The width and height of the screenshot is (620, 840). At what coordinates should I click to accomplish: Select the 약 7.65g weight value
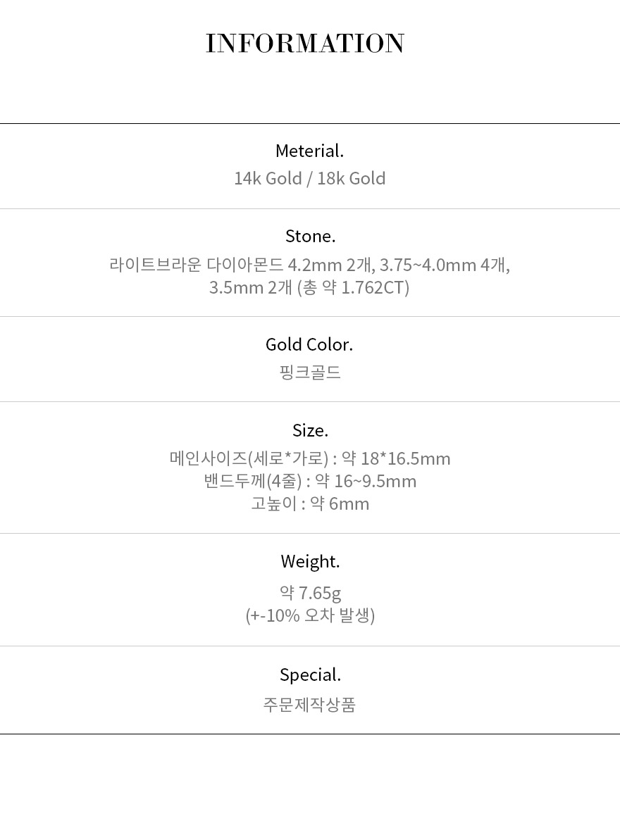(x=310, y=593)
